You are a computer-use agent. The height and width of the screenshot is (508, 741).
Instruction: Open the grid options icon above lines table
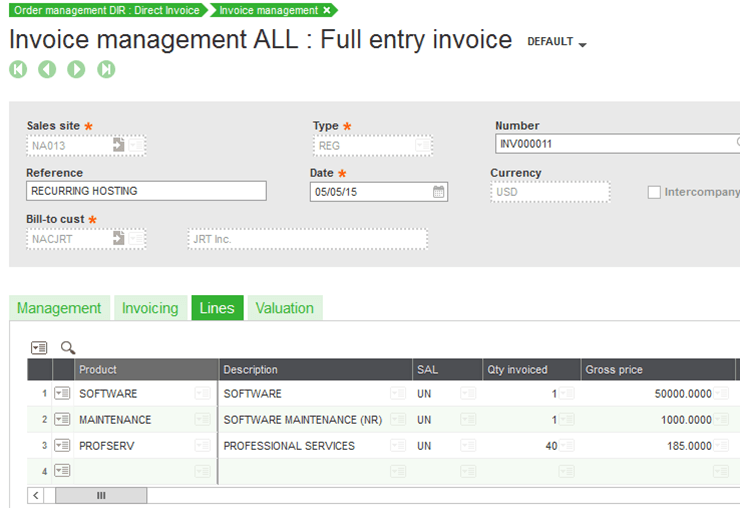tap(39, 348)
